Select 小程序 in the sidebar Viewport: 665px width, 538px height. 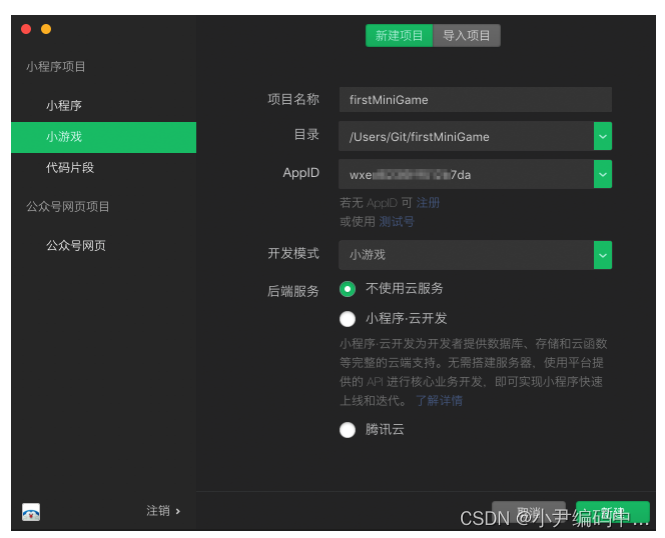point(103,105)
